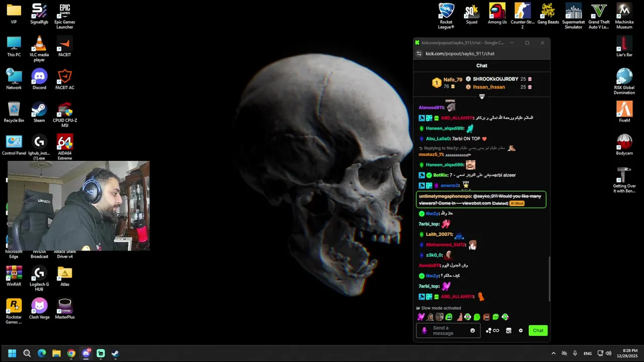Screen dimensions: 644x362
Task: Select the crying green blob quick emote
Action: click(x=449, y=317)
